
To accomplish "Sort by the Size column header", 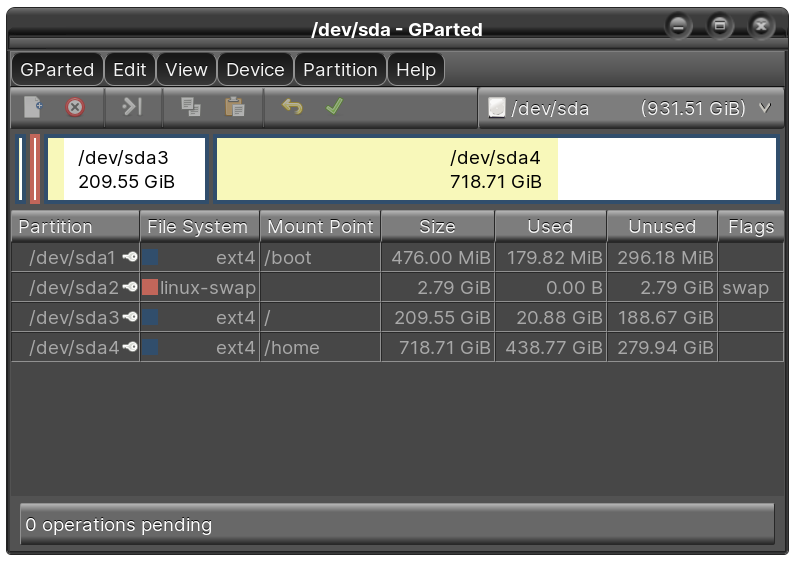I will 437,227.
